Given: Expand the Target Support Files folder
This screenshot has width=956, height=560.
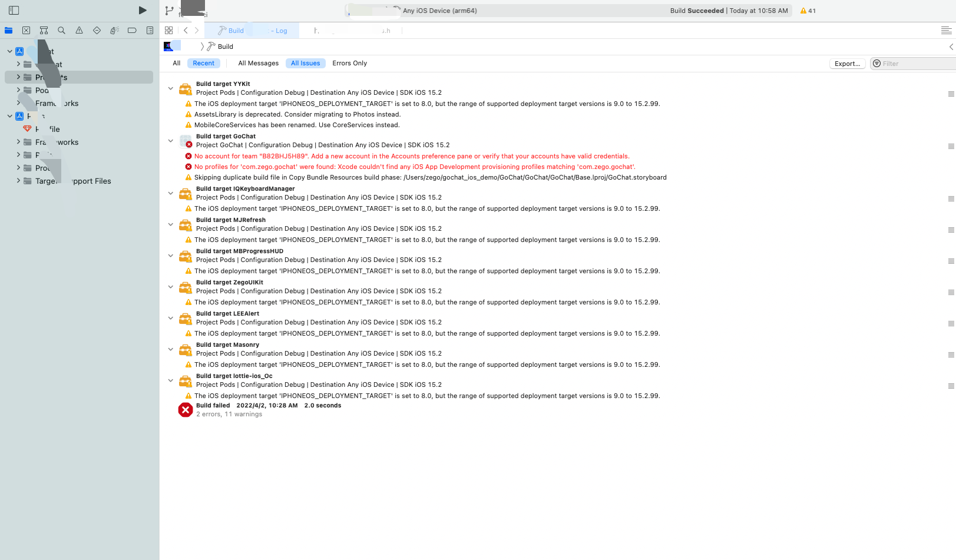Looking at the screenshot, I should 18,181.
